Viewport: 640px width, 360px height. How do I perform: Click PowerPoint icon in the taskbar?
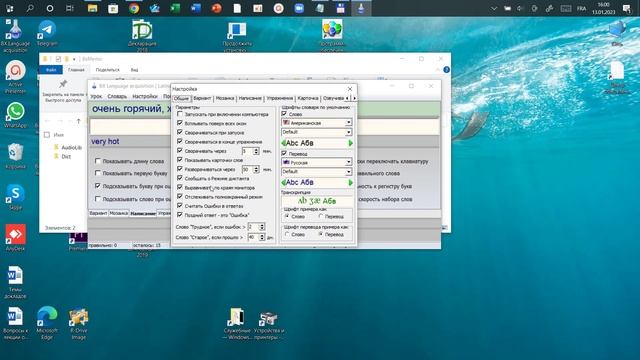[217, 8]
